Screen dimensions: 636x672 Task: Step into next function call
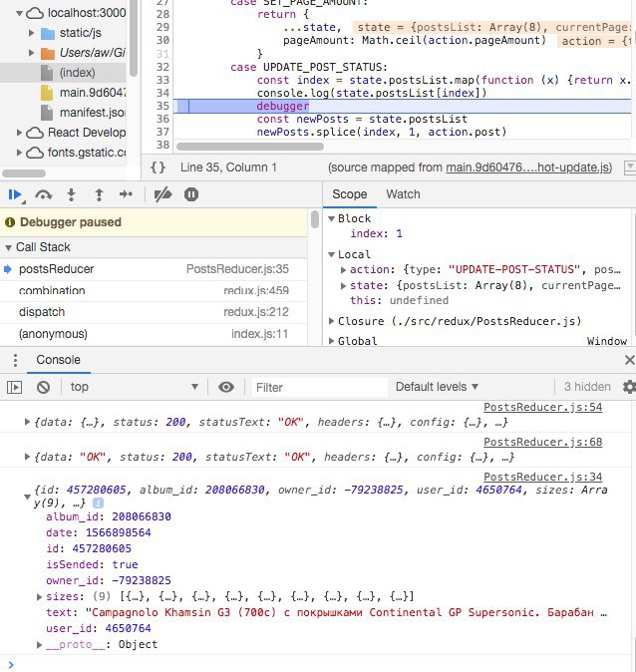(71, 194)
